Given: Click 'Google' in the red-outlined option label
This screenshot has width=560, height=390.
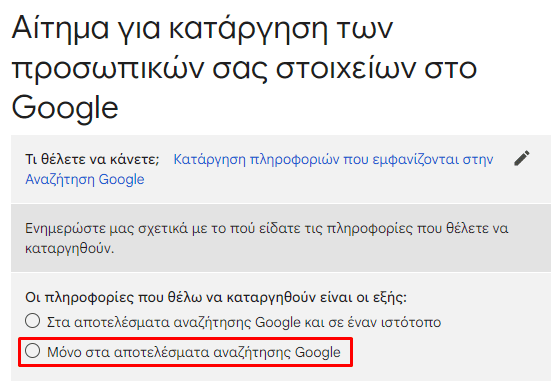Looking at the screenshot, I should pyautogui.click(x=318, y=352).
